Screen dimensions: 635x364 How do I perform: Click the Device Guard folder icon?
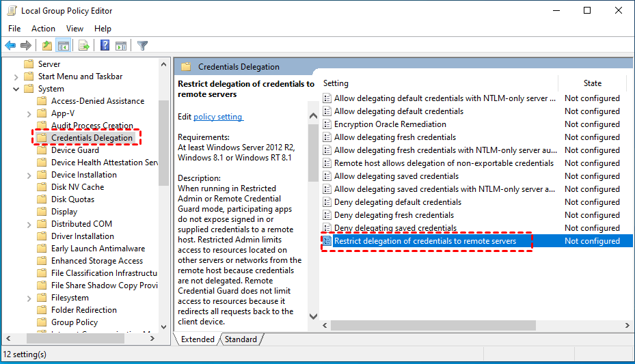click(42, 150)
